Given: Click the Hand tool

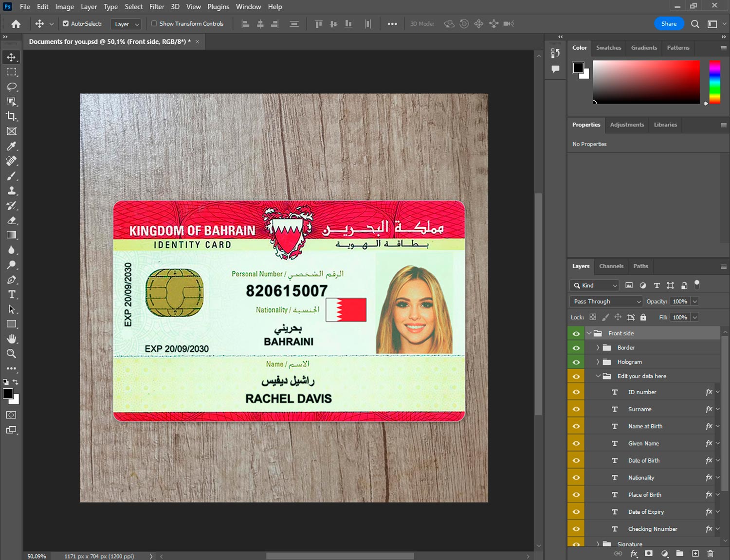Looking at the screenshot, I should coord(12,339).
